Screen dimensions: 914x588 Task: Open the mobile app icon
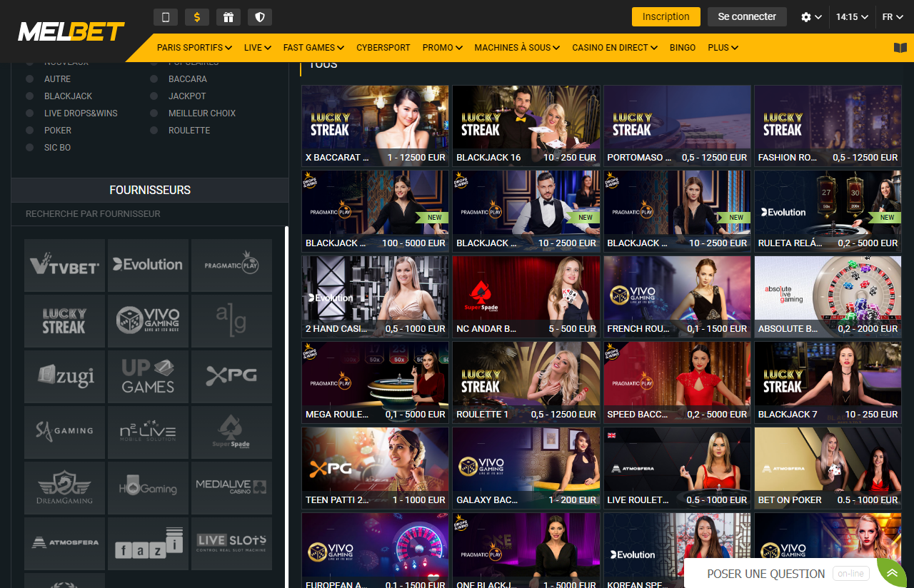point(166,17)
